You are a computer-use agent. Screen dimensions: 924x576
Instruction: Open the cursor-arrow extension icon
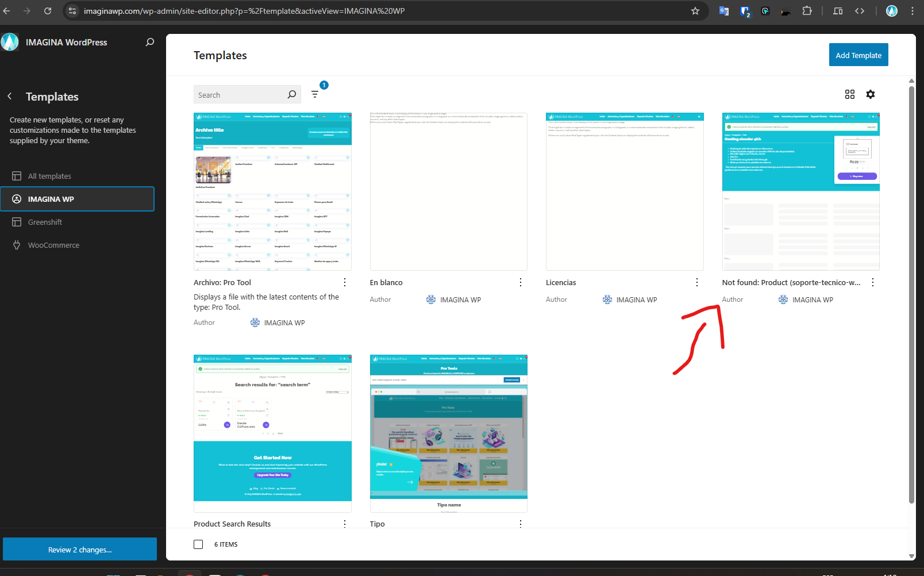click(765, 11)
